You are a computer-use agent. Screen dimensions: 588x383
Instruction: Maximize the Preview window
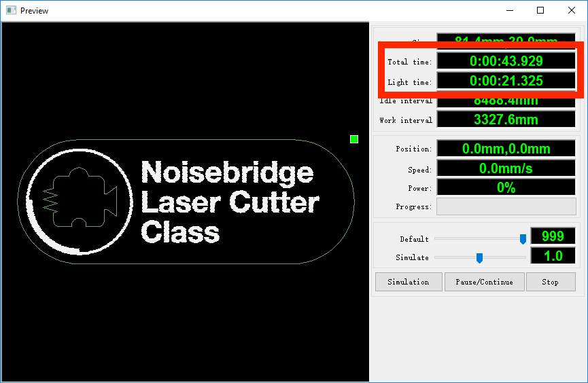540,10
